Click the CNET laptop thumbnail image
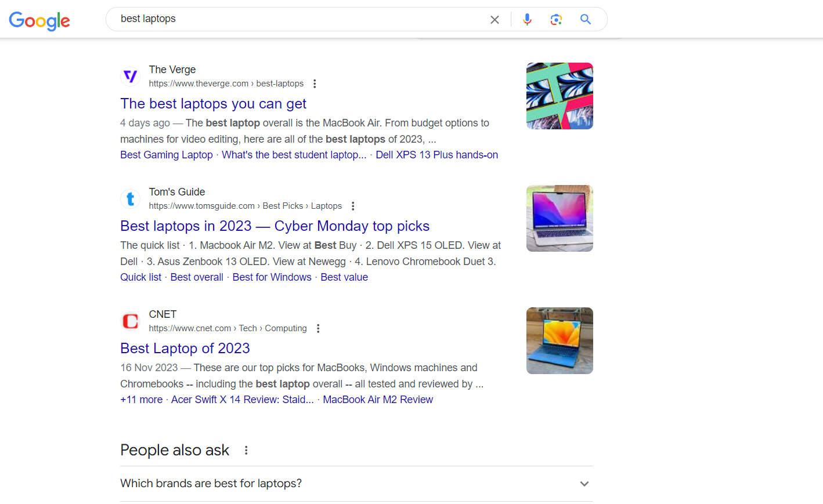This screenshot has width=823, height=504. click(x=560, y=340)
